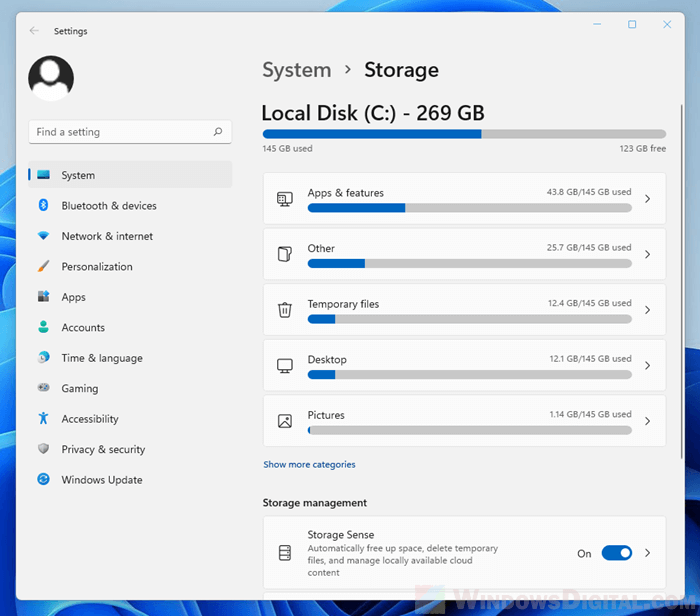Viewport: 700px width, 616px height.
Task: Click the '123 GB free' label
Action: point(642,149)
